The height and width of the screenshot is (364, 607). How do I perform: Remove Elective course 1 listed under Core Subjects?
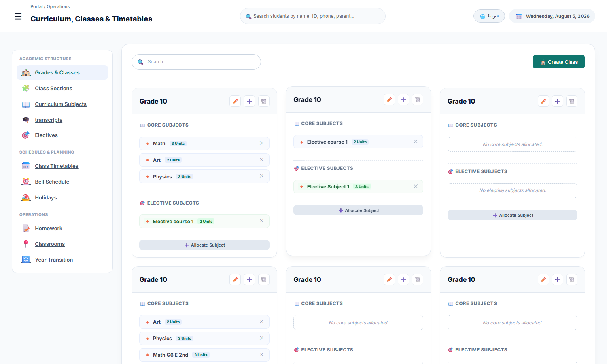coord(416,142)
